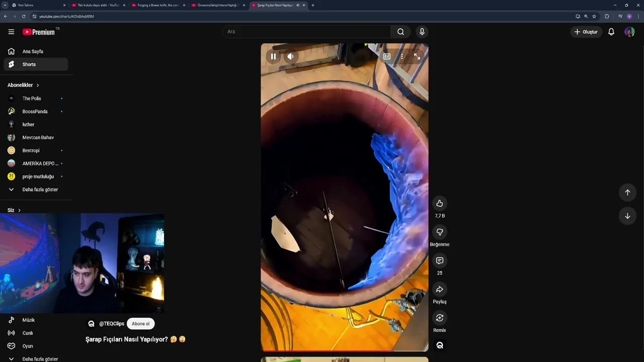Viewport: 644px width, 362px height.
Task: Click the address bar URL
Action: pyautogui.click(x=66, y=17)
